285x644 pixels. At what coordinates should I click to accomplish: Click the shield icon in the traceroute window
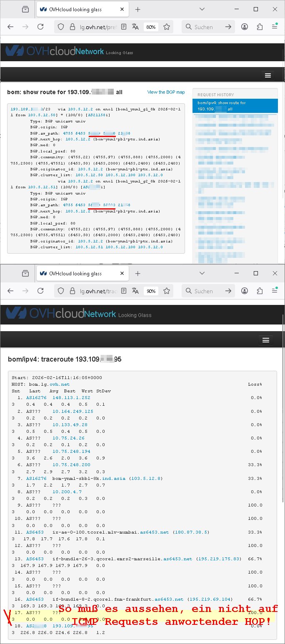(x=60, y=291)
